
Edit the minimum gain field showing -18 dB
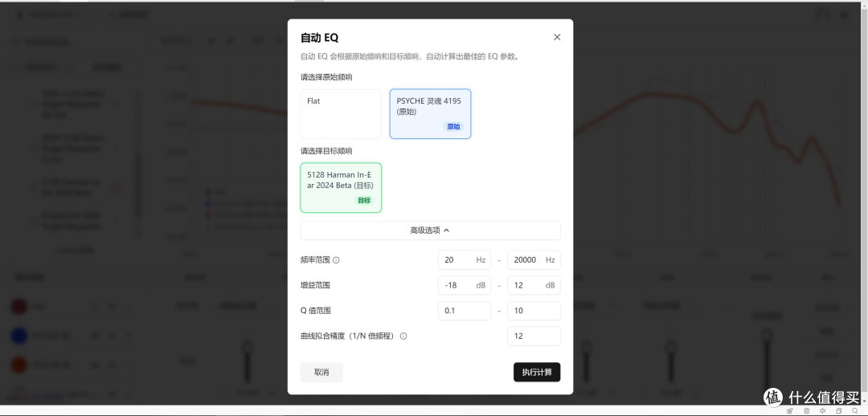[465, 285]
